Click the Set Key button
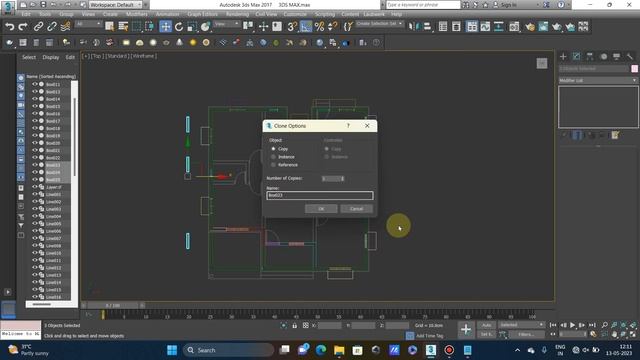 (487, 334)
